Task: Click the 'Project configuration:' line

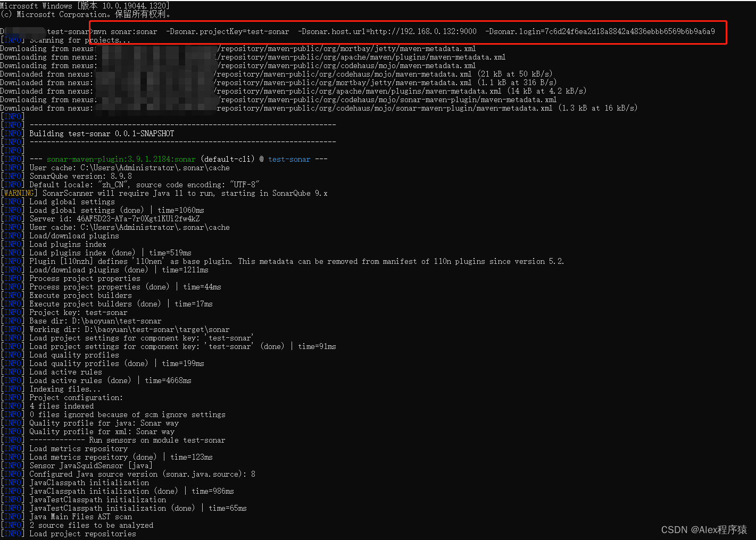Action: click(62, 397)
